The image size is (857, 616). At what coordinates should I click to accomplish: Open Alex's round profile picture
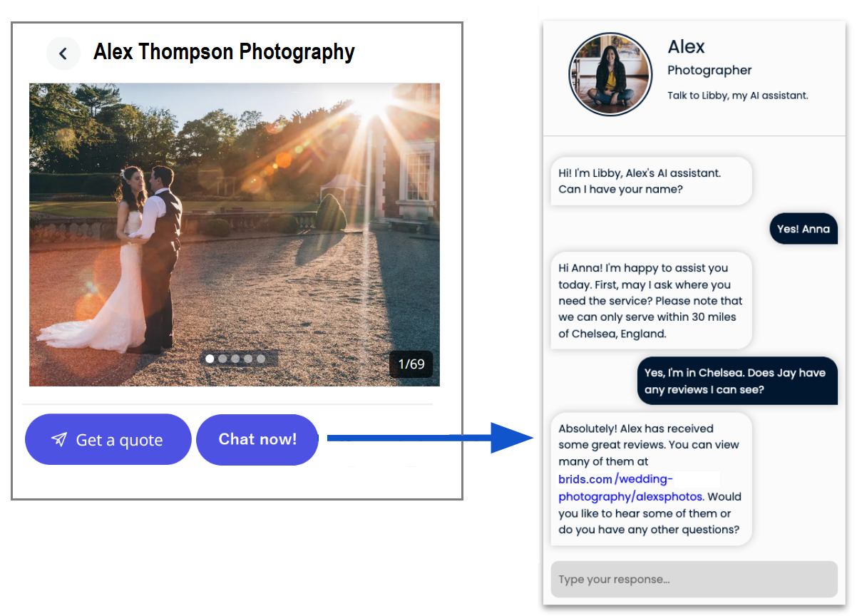point(610,74)
